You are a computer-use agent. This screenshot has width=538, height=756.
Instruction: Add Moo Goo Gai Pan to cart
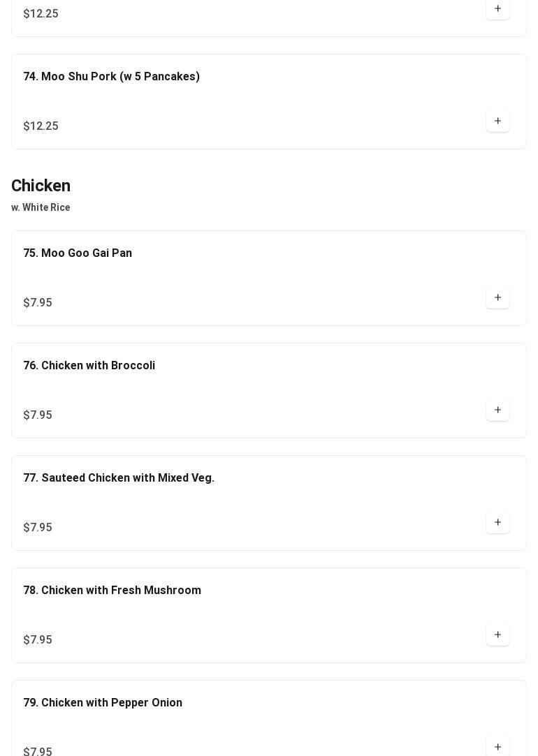point(497,298)
